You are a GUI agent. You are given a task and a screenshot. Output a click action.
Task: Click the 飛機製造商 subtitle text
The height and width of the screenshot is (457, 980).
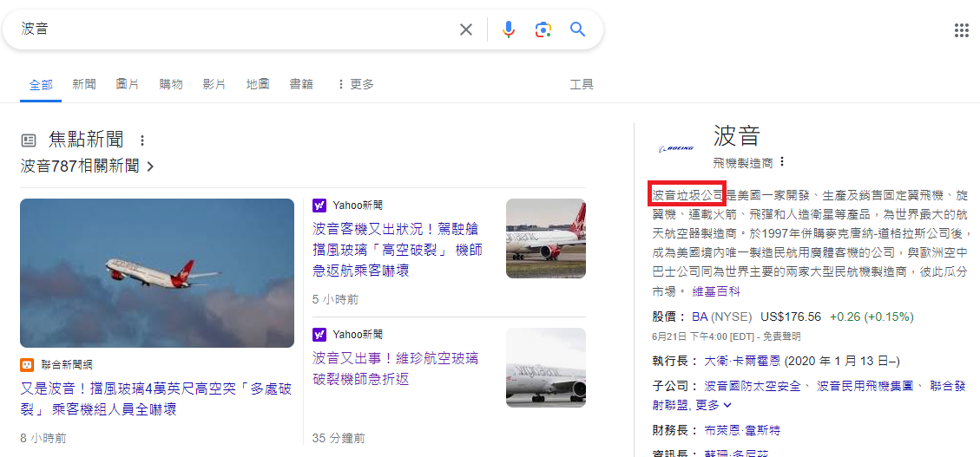click(742, 163)
